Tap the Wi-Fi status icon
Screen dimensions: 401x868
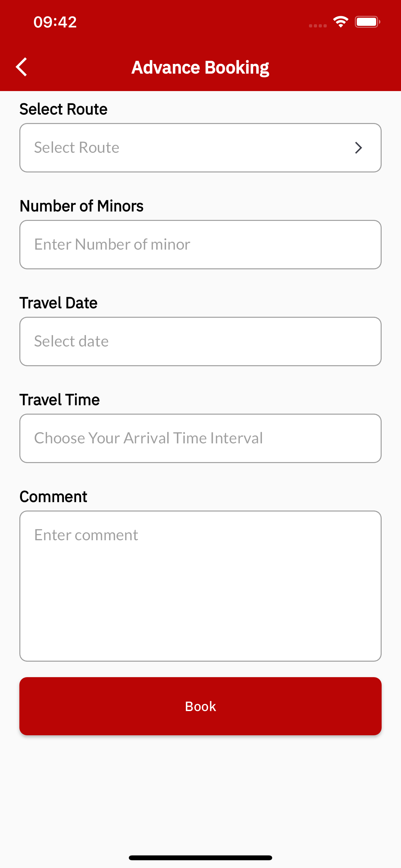point(341,22)
